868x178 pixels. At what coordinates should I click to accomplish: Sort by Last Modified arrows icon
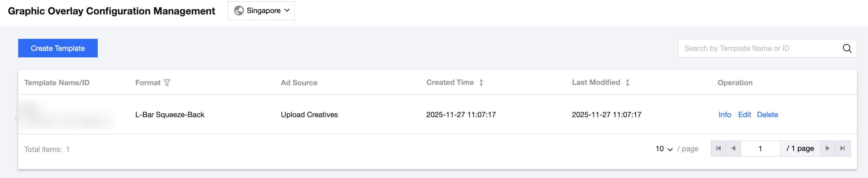(x=627, y=83)
